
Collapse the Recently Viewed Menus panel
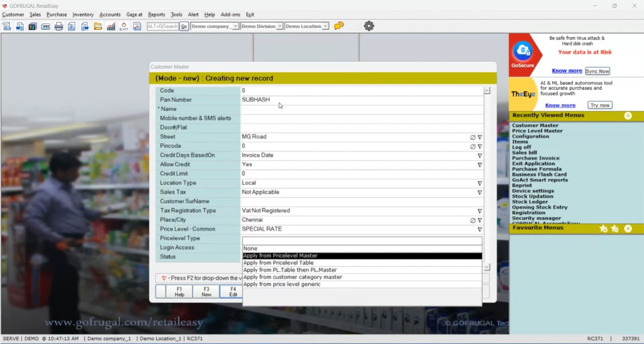(x=628, y=115)
